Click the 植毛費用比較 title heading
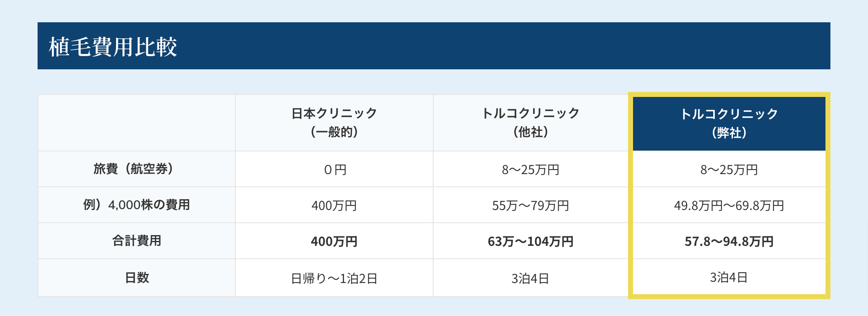 tap(113, 47)
